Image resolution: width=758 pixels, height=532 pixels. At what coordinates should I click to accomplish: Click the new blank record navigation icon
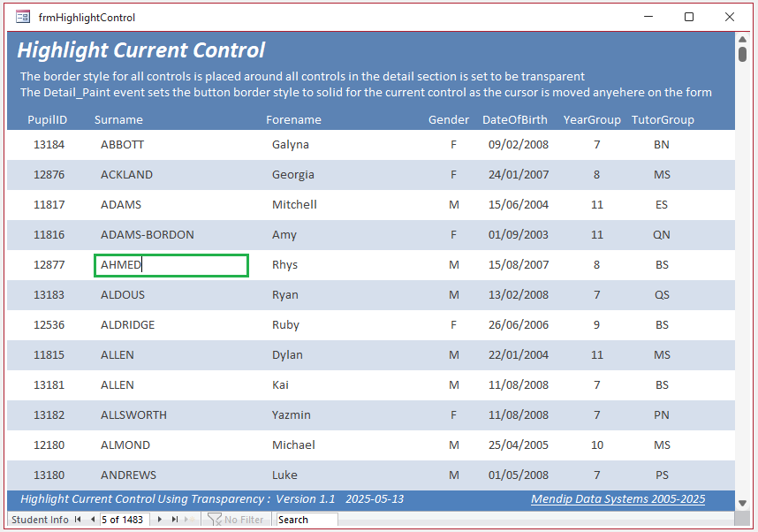191,520
